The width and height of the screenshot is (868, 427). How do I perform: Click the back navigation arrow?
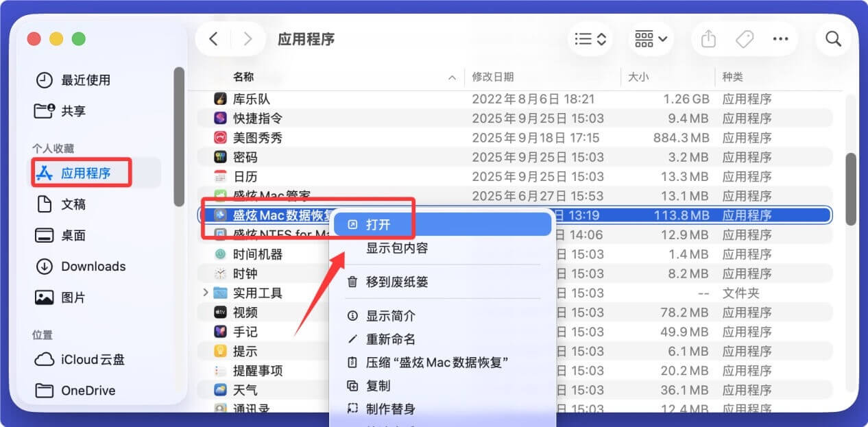tap(213, 39)
